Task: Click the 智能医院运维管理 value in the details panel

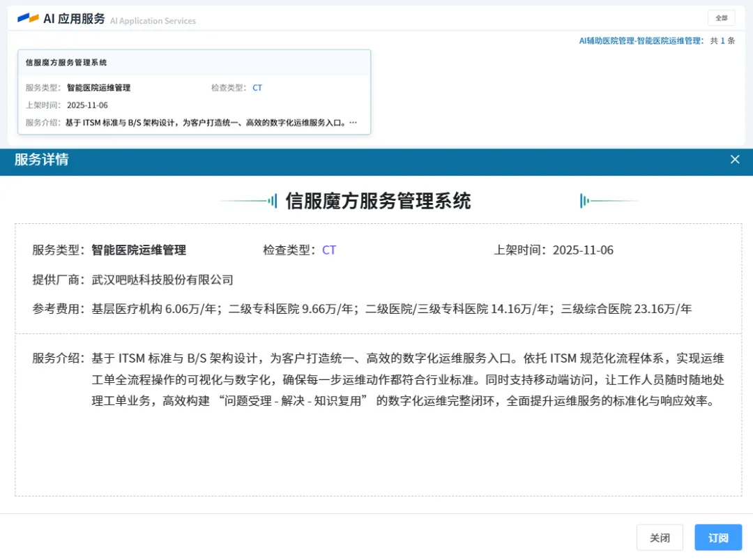Action: [x=139, y=250]
